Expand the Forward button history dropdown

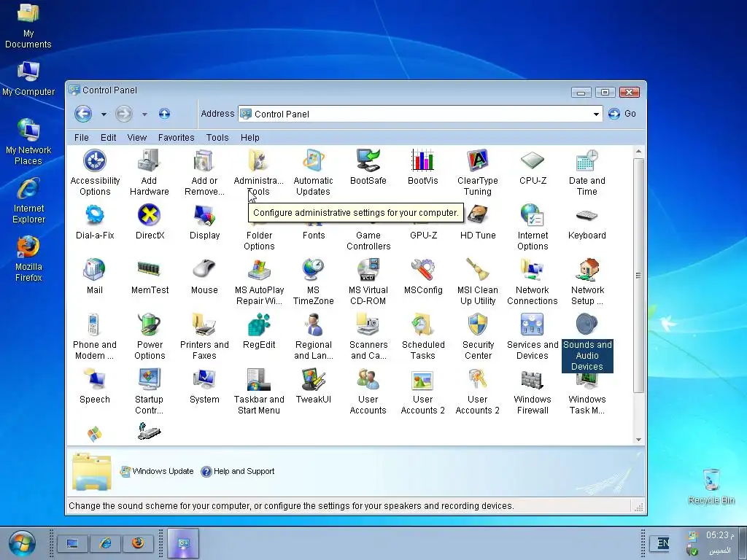(x=144, y=114)
